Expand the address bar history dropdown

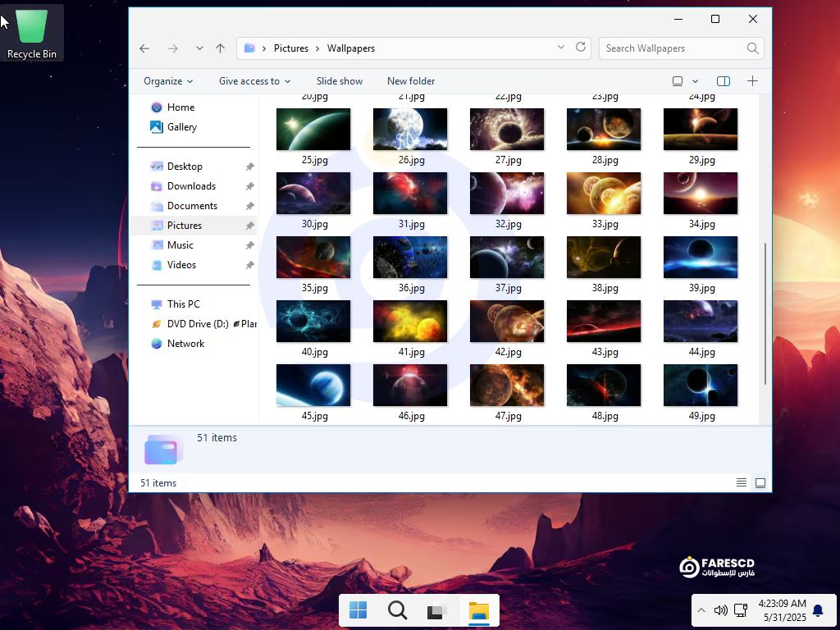561,48
